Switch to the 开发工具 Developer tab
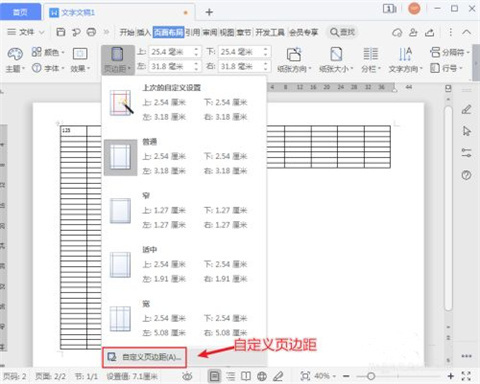480x384 pixels. pyautogui.click(x=270, y=32)
